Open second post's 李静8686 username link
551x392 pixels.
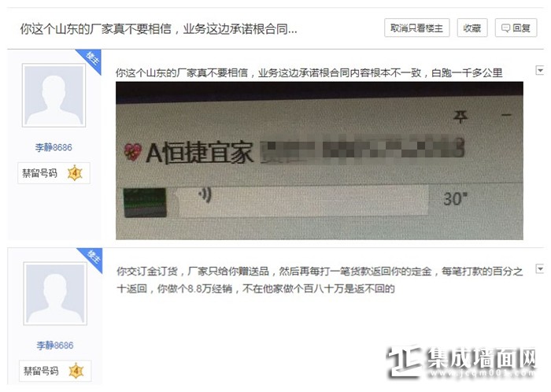tap(55, 346)
